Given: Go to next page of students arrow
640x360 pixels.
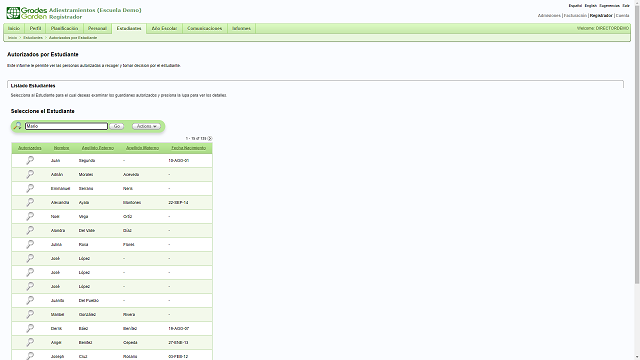Looking at the screenshot, I should [x=210, y=138].
